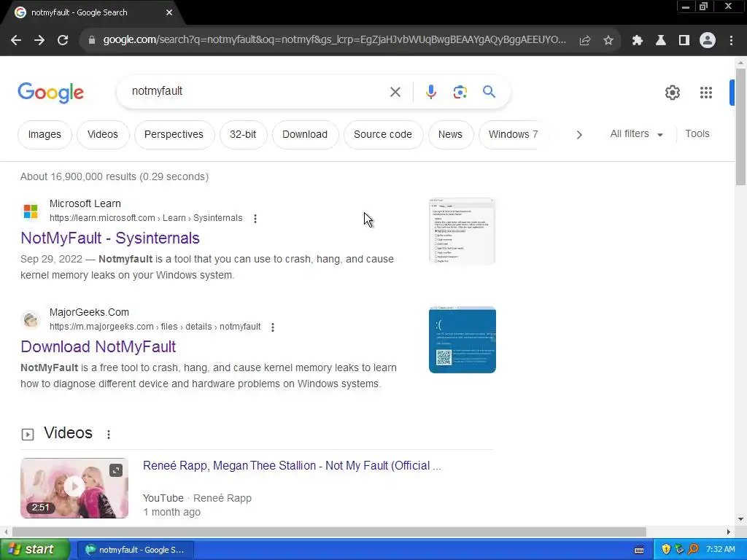The image size is (747, 560).
Task: Open the blue screen thumbnail image
Action: coord(462,340)
